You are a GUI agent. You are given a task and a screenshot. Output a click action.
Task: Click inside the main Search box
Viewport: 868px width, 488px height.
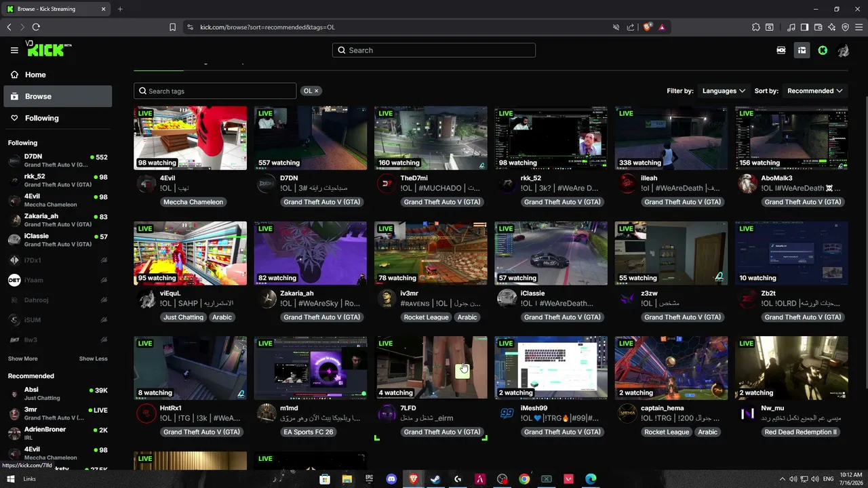coord(434,50)
